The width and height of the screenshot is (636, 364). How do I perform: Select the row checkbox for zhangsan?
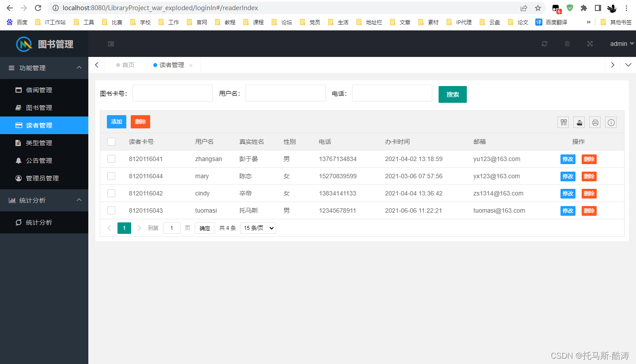point(111,159)
